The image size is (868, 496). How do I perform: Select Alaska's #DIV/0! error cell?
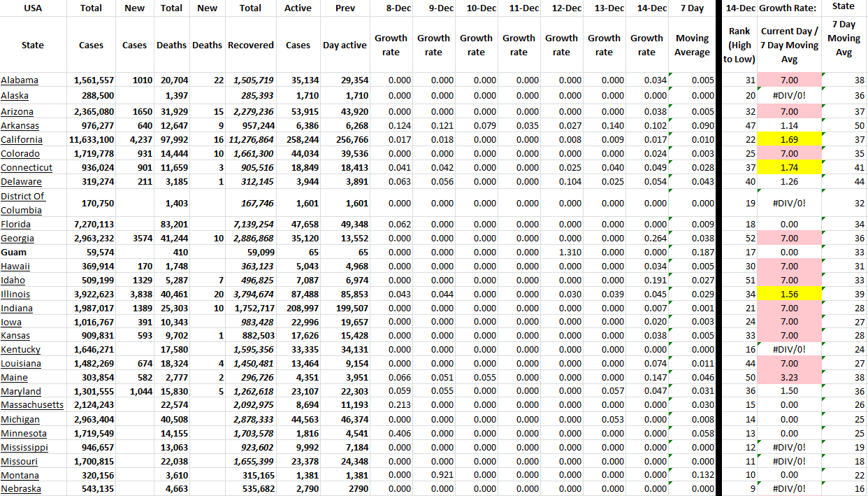(x=790, y=95)
